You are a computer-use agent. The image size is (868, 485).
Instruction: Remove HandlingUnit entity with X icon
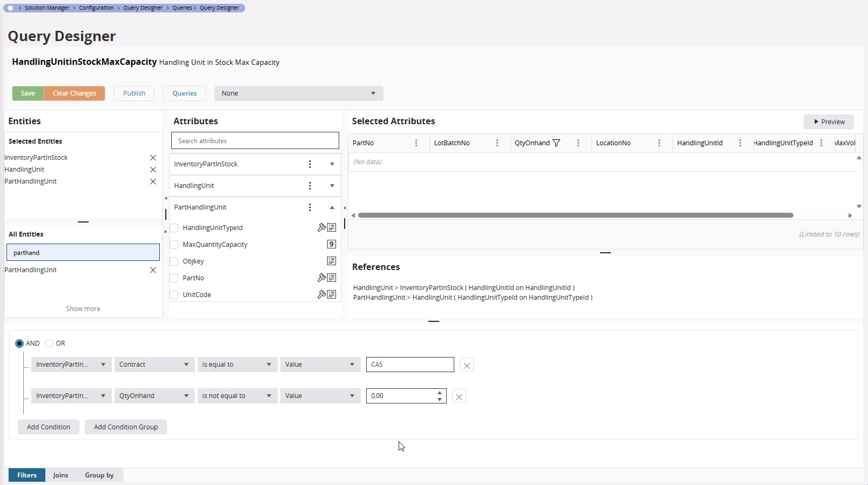coord(153,170)
